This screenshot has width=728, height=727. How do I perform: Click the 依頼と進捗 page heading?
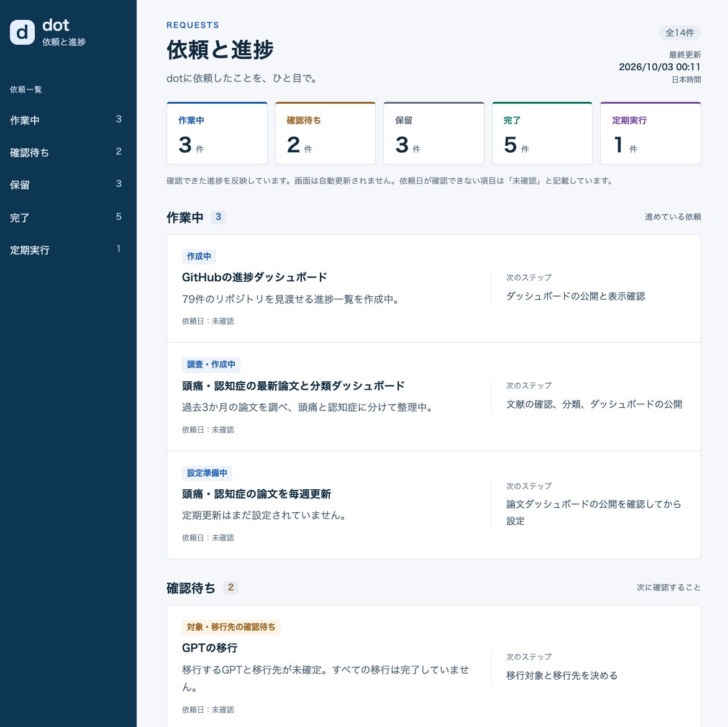[x=220, y=50]
